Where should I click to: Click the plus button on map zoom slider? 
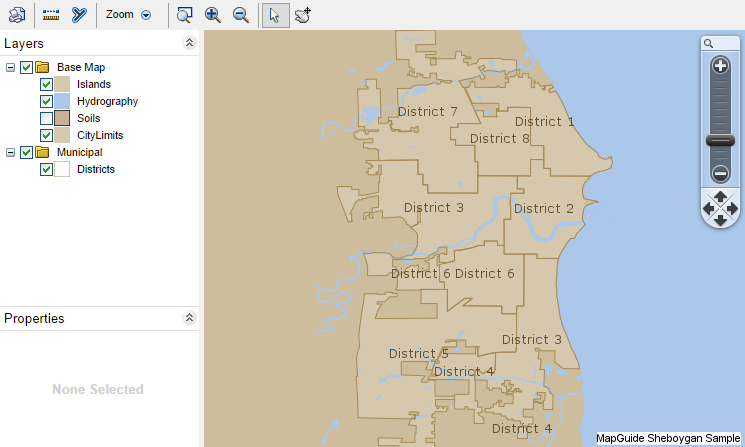(720, 66)
